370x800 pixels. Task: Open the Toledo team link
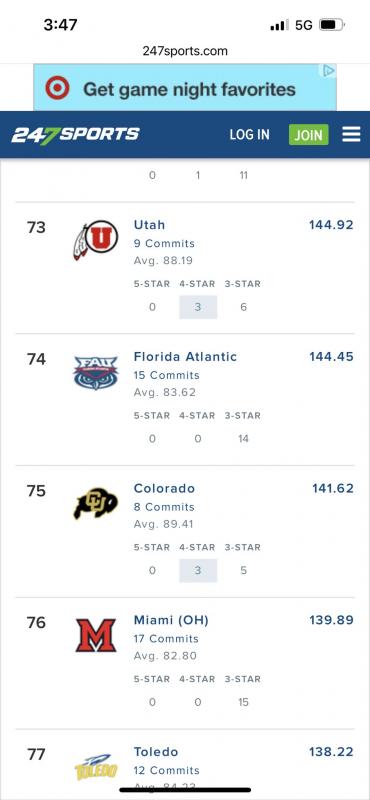coord(156,752)
